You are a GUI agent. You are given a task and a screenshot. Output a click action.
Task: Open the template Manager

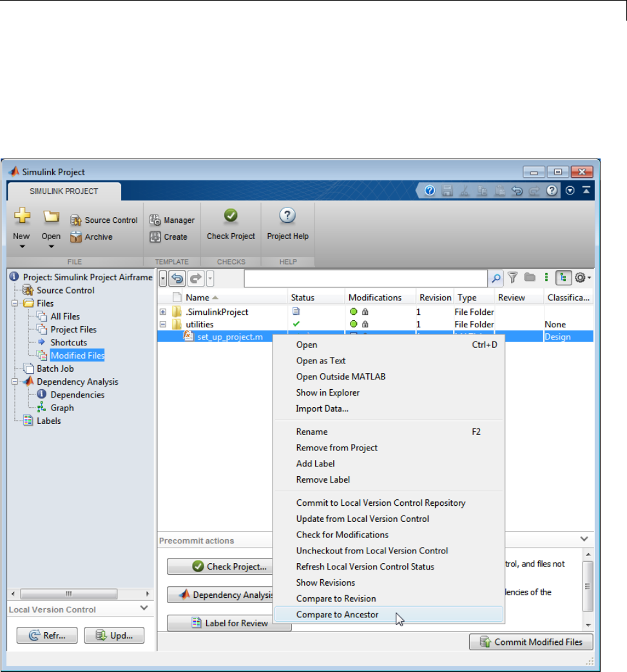[x=172, y=220]
